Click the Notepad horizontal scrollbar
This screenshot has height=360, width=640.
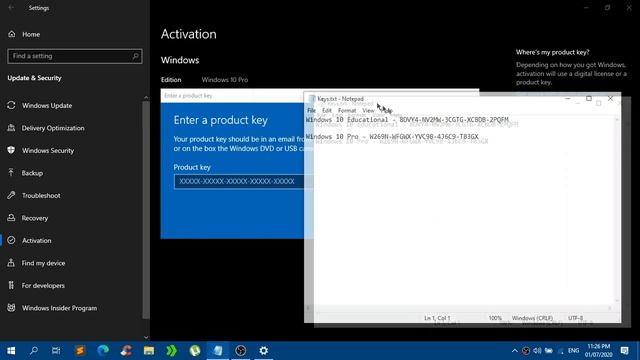(x=459, y=308)
